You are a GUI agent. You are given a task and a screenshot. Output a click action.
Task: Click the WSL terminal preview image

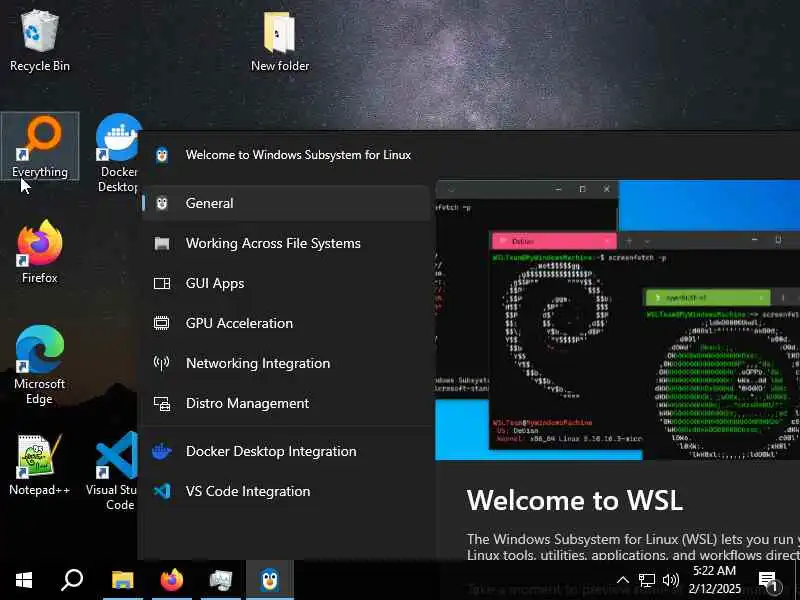pyautogui.click(x=617, y=320)
